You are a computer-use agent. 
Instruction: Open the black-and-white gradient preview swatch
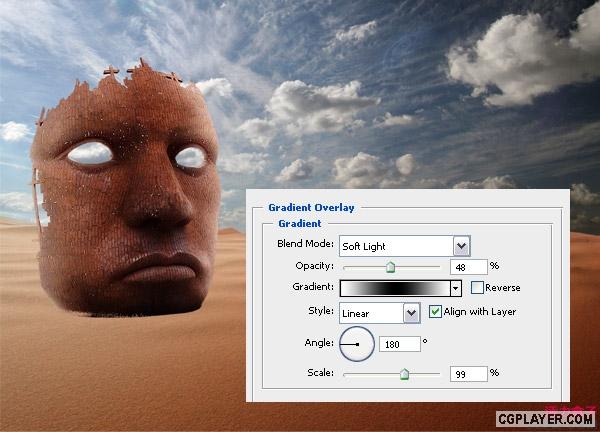[x=395, y=288]
